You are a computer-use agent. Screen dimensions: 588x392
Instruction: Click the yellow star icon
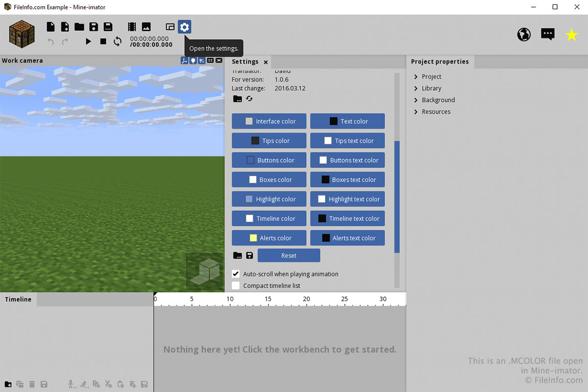pyautogui.click(x=571, y=34)
